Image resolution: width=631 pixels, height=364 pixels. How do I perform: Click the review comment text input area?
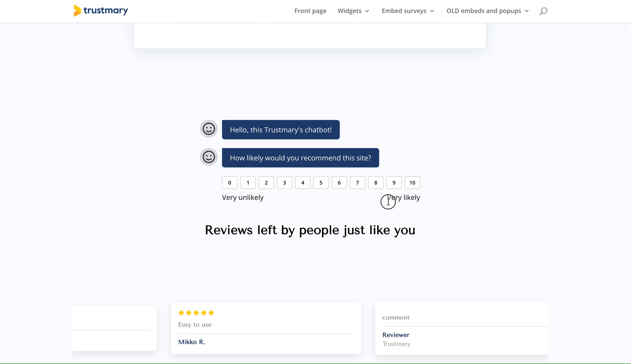tap(461, 318)
